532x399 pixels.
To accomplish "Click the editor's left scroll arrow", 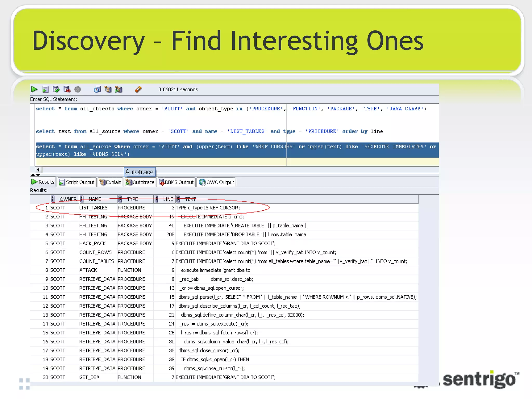I will [38, 170].
